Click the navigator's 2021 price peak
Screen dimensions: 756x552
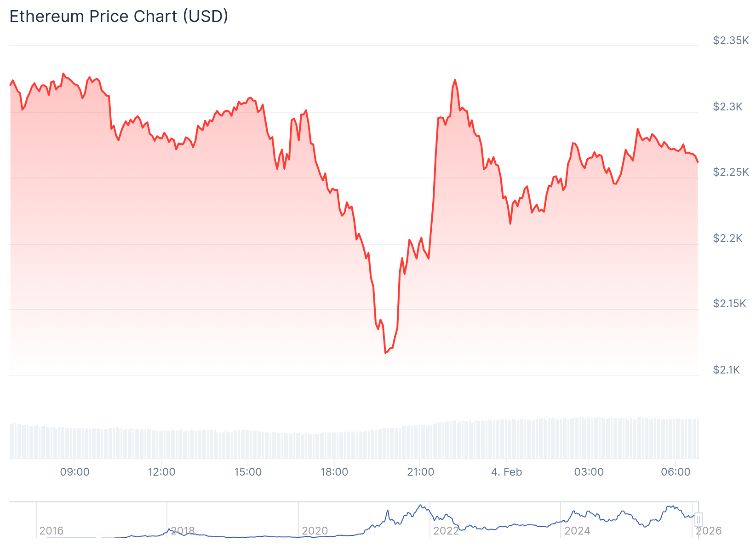click(421, 506)
